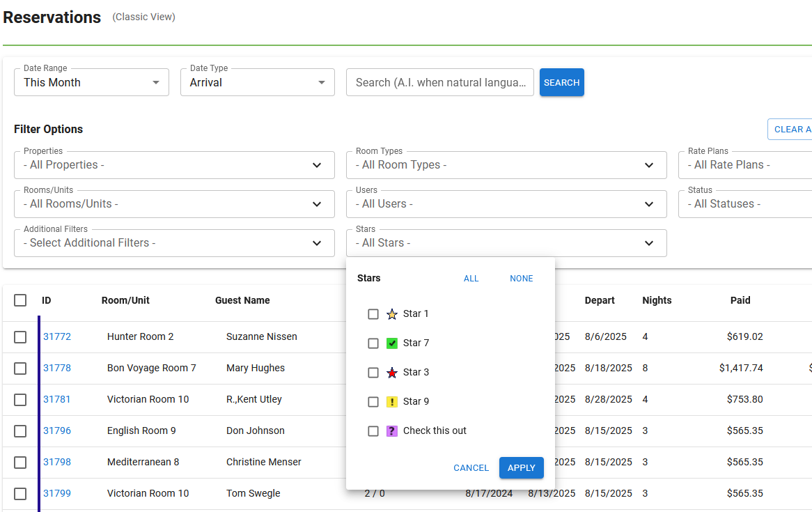Click the green checkmark Star 7 icon
Screen dimensions: 812x512
coord(392,343)
